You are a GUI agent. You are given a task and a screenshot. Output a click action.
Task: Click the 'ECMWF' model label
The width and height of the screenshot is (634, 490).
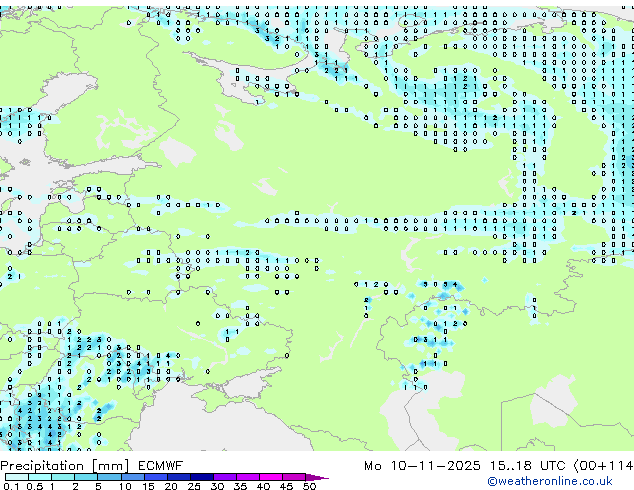[161, 466]
